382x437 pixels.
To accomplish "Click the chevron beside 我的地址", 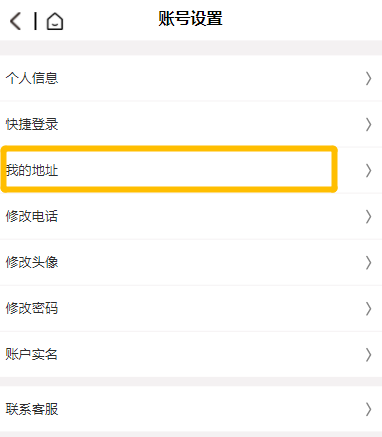I will pyautogui.click(x=368, y=171).
